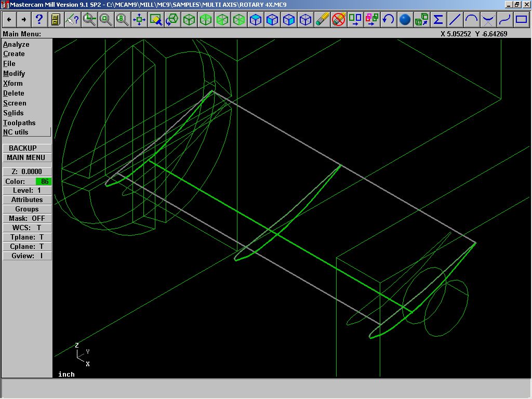Repaint the screen with the paintbrush icon
This screenshot has width=532, height=399.
coord(156,20)
